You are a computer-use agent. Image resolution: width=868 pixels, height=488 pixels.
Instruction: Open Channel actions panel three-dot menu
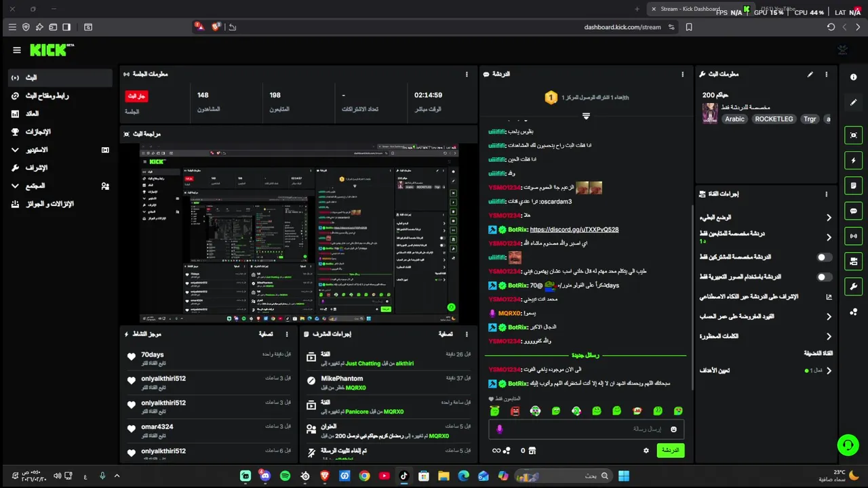pyautogui.click(x=826, y=194)
